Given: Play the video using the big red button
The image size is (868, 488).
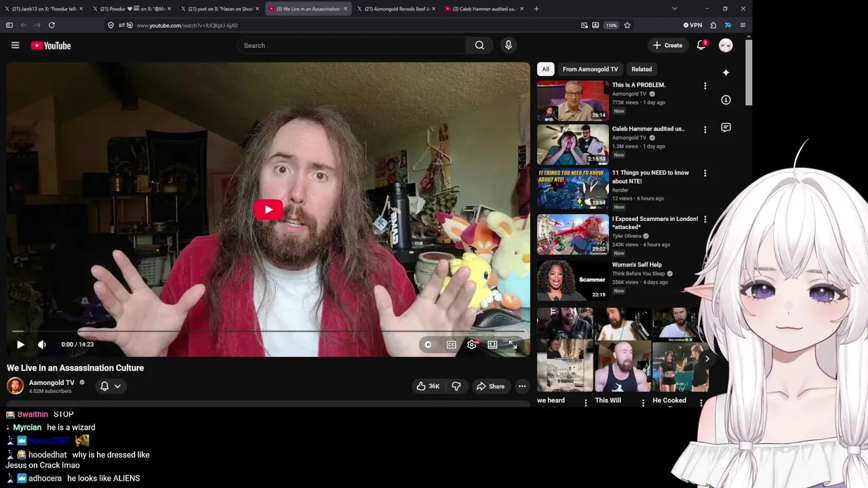Looking at the screenshot, I should click(269, 209).
